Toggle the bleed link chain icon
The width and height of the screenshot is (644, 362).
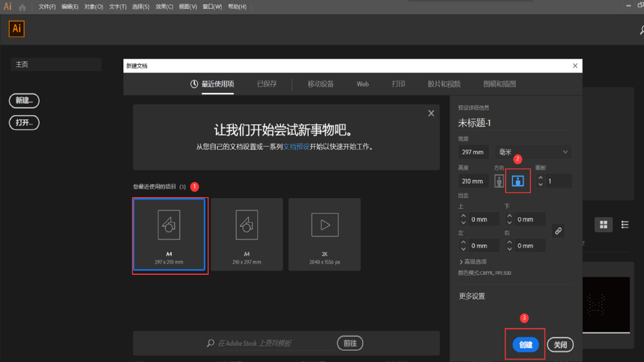558,231
